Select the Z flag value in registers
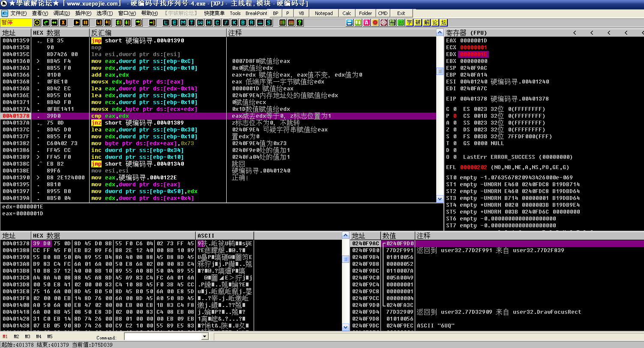 (455, 130)
